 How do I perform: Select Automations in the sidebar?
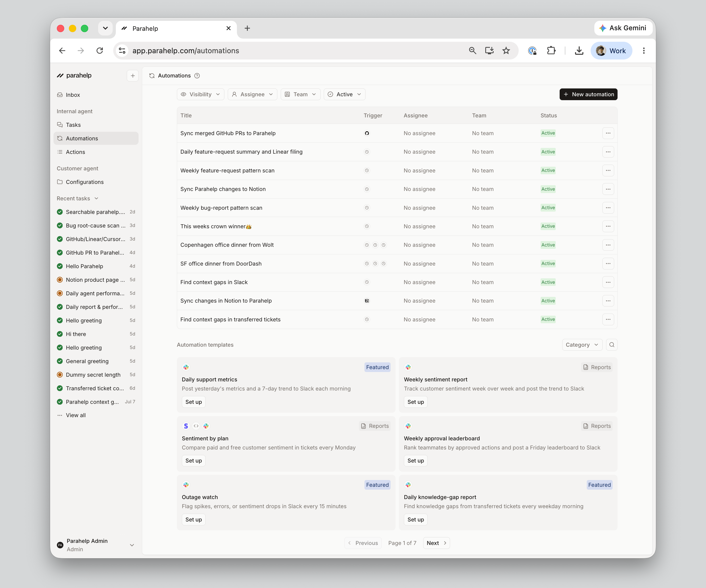(96, 139)
